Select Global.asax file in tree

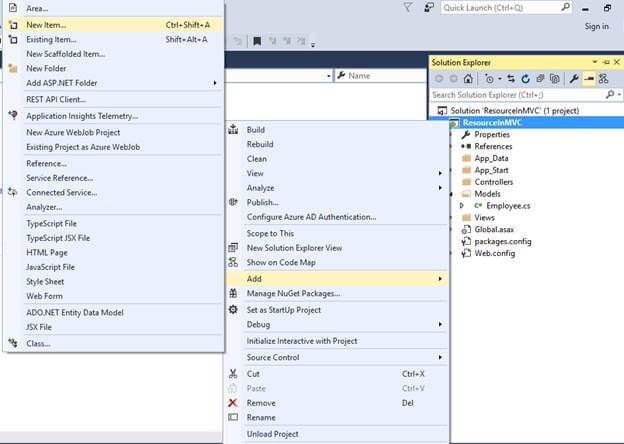(x=494, y=229)
